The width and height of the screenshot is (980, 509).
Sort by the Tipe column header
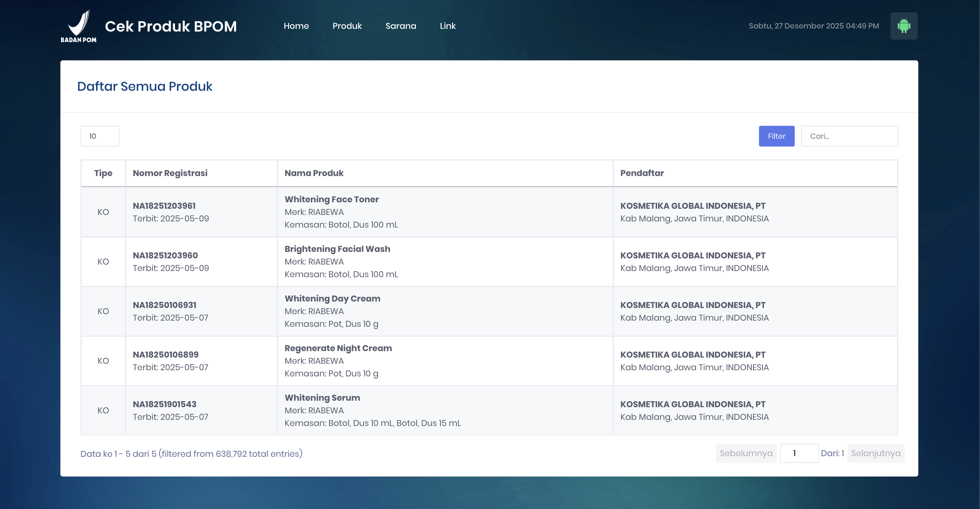click(x=103, y=173)
